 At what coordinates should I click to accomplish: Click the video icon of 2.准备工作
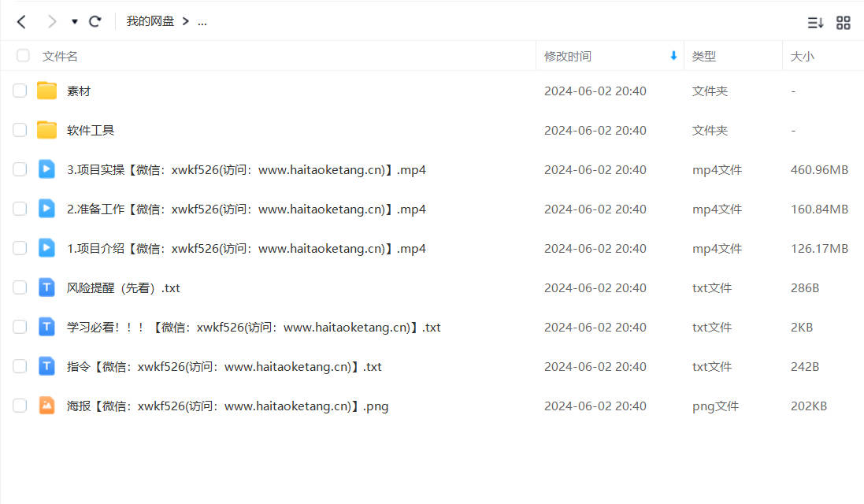(x=46, y=209)
